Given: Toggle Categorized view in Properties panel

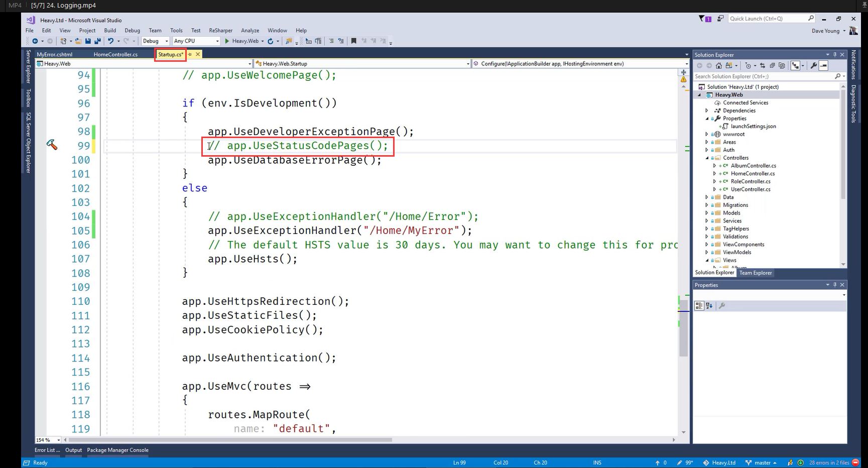Looking at the screenshot, I should coord(699,306).
